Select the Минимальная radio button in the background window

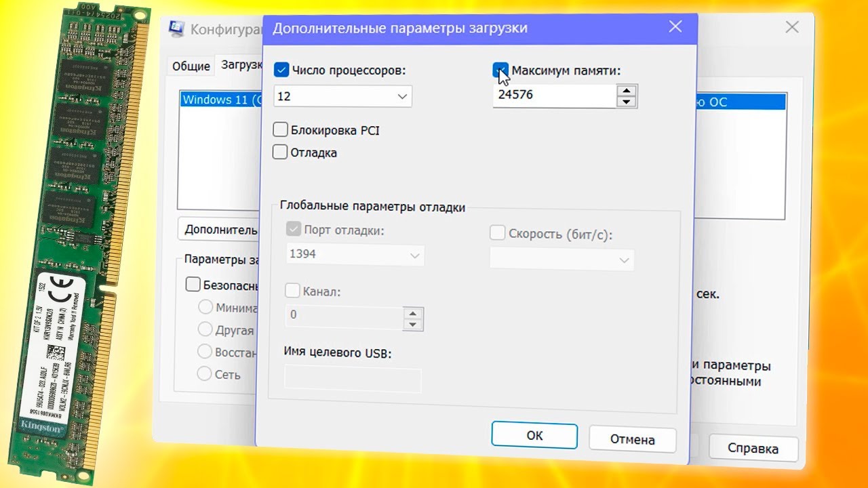[205, 307]
